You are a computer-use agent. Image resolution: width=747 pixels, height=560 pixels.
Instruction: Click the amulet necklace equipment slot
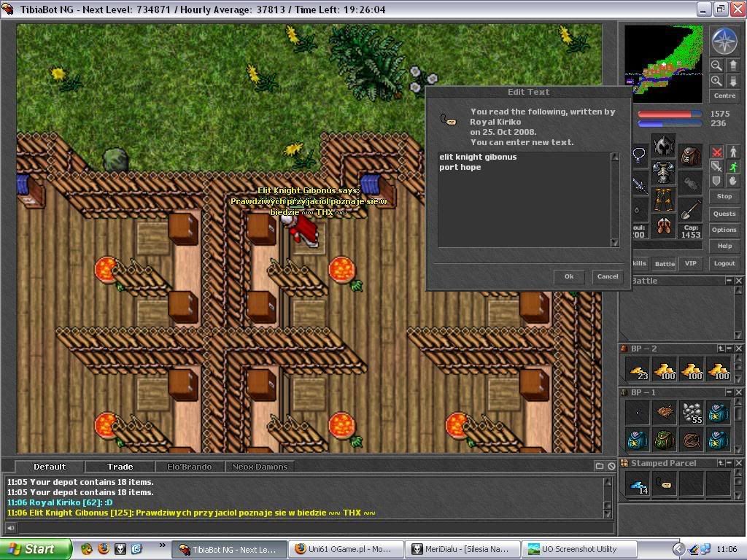coord(639,155)
